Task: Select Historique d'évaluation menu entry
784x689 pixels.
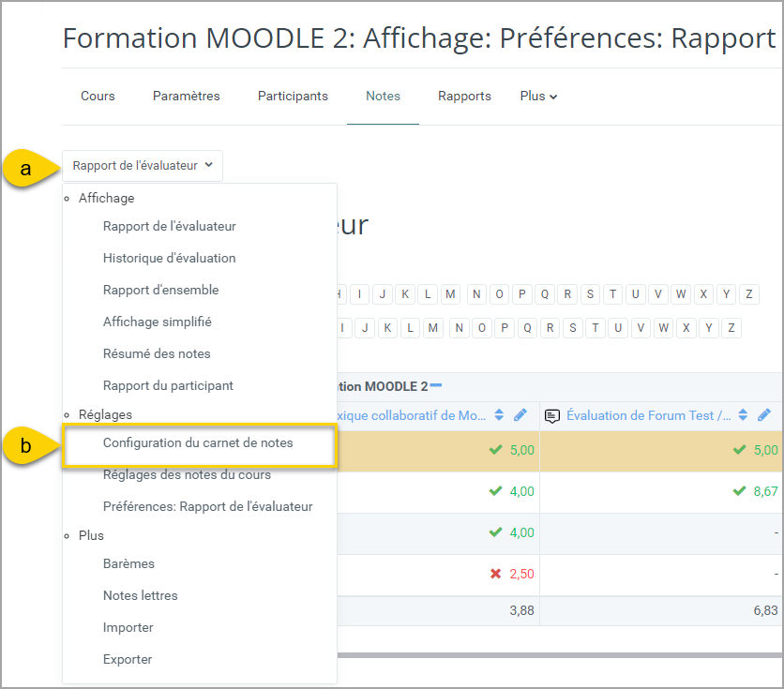Action: coord(170,259)
